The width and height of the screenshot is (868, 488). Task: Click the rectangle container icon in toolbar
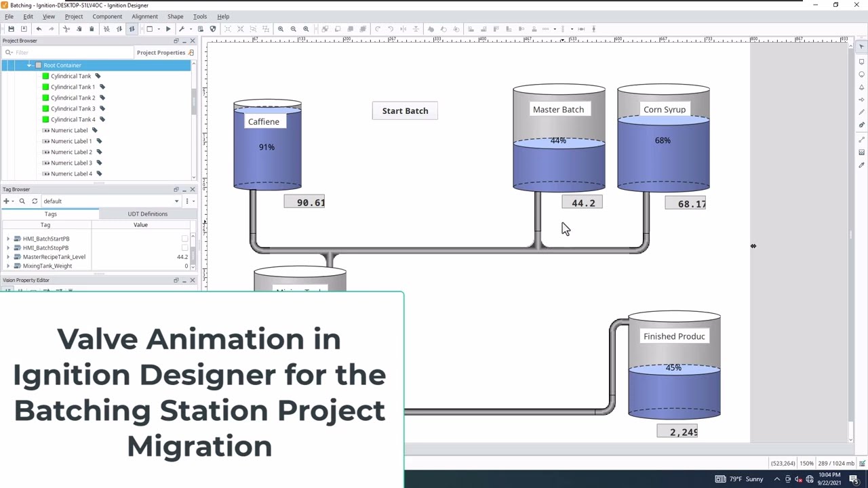[x=149, y=29]
